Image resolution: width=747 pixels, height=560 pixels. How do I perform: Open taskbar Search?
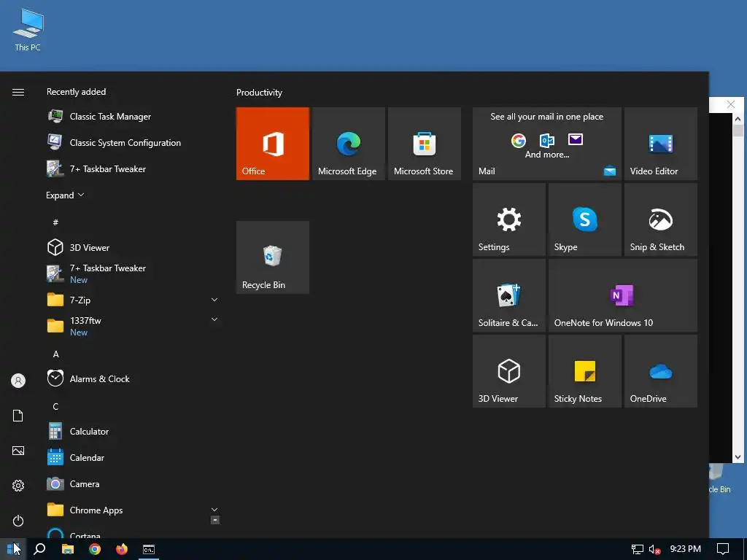40,549
